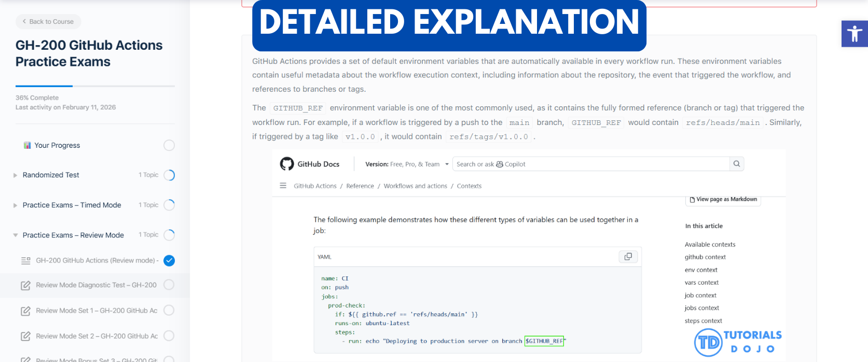Expand Practice Exams – Timed Mode arrow

[15, 205]
